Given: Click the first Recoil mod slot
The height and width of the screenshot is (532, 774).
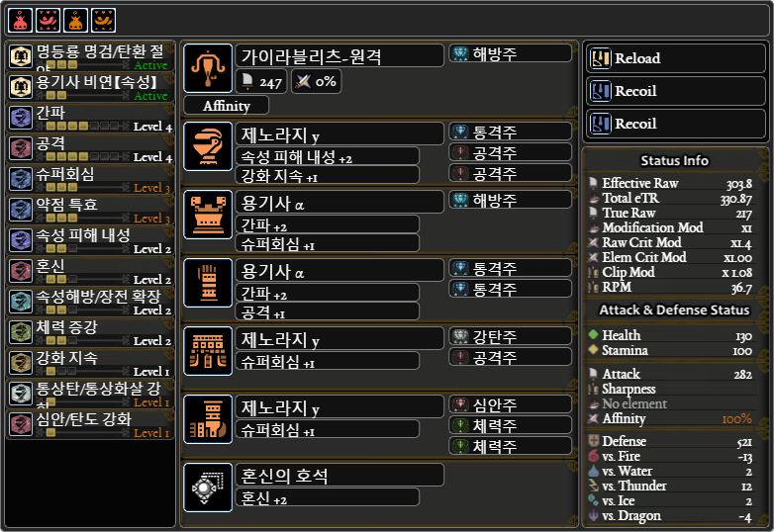Looking at the screenshot, I should (x=675, y=91).
